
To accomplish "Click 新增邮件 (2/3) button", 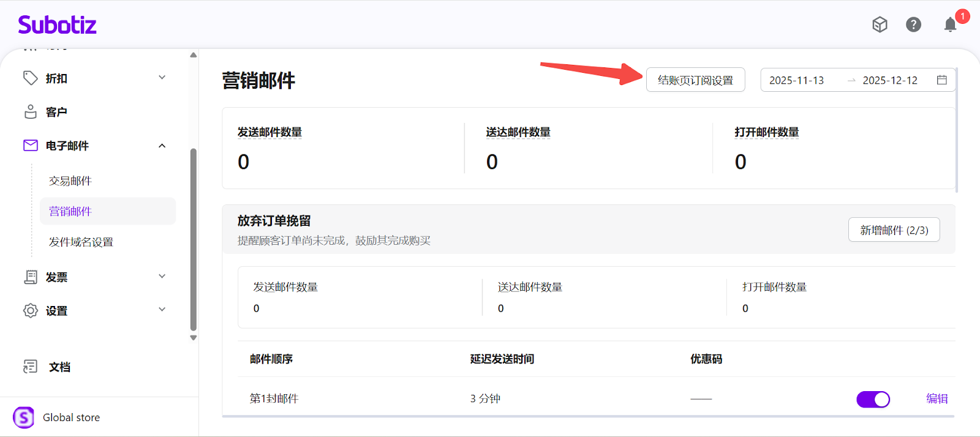I will tap(894, 230).
